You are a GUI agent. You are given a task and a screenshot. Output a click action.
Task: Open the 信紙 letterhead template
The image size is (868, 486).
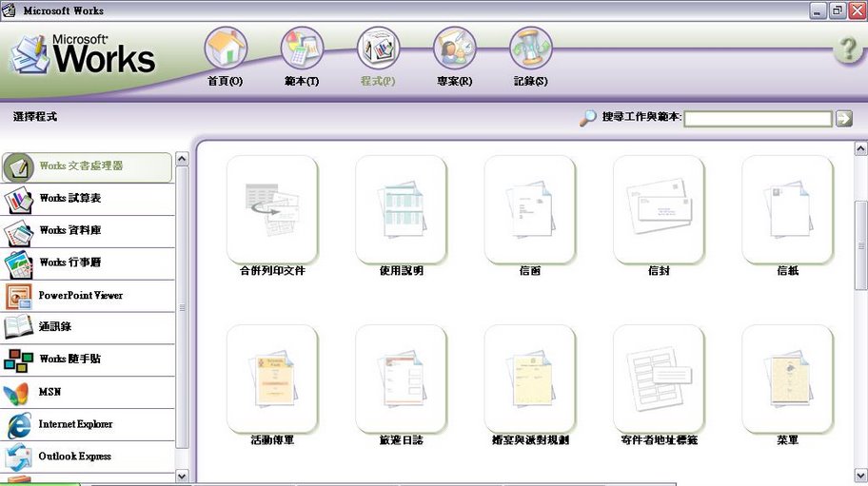point(787,209)
